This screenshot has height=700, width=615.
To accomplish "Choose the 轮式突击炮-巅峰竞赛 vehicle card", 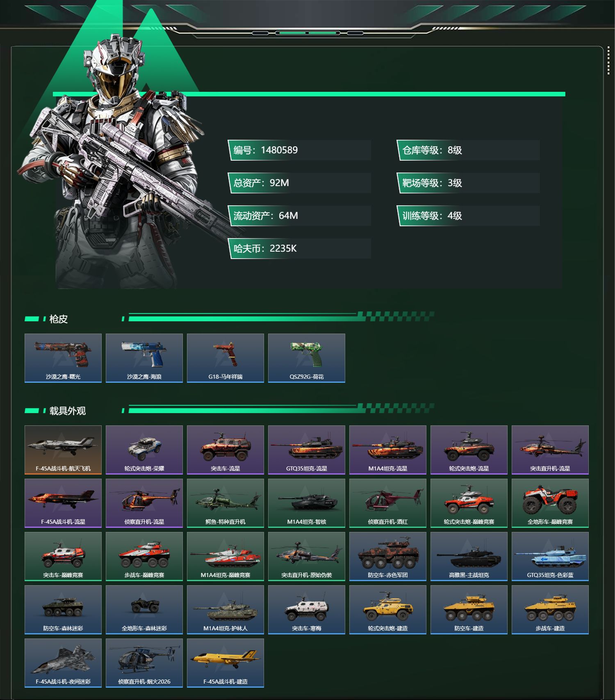I will [x=469, y=503].
